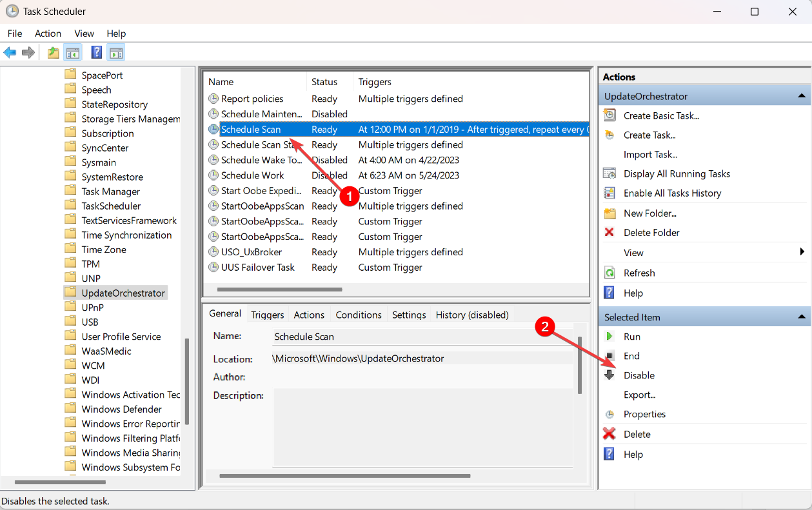The image size is (812, 510).
Task: Click the Create Basic Task icon
Action: (x=609, y=115)
